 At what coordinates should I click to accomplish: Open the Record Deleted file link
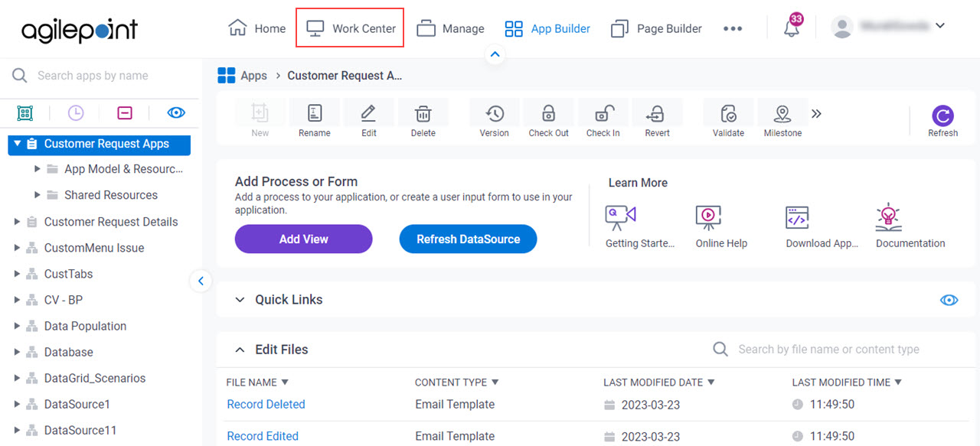pyautogui.click(x=266, y=404)
